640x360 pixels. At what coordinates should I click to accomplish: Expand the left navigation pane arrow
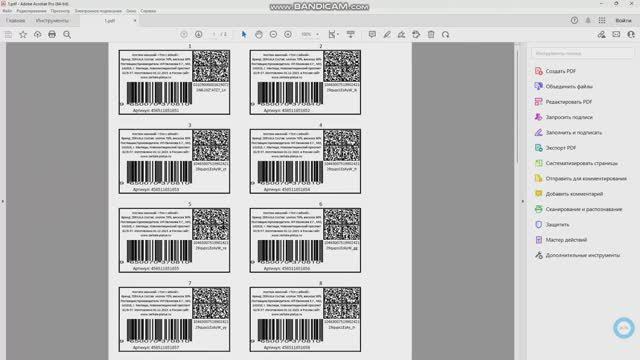click(x=3, y=201)
